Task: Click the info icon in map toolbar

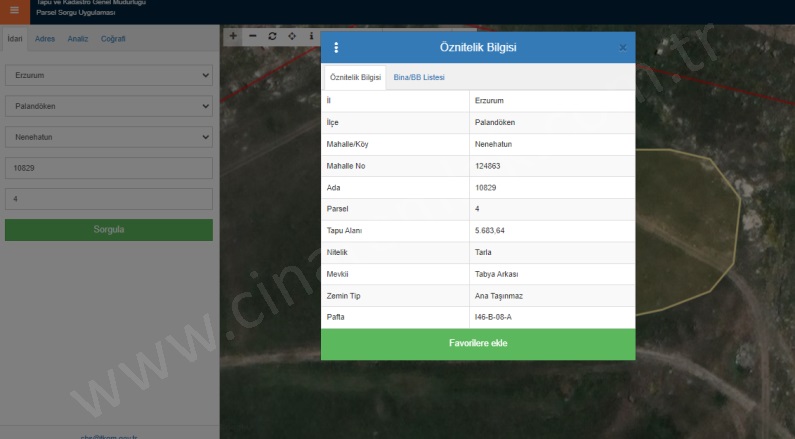Action: click(311, 36)
